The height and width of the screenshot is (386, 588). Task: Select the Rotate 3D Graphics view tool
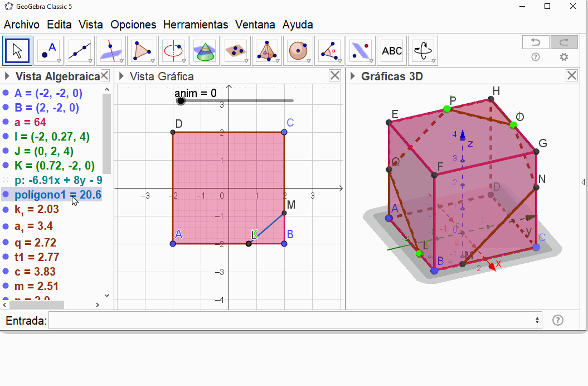tap(423, 51)
